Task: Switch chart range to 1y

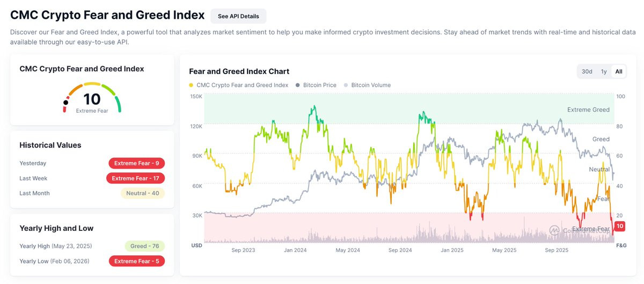Action: tap(604, 71)
